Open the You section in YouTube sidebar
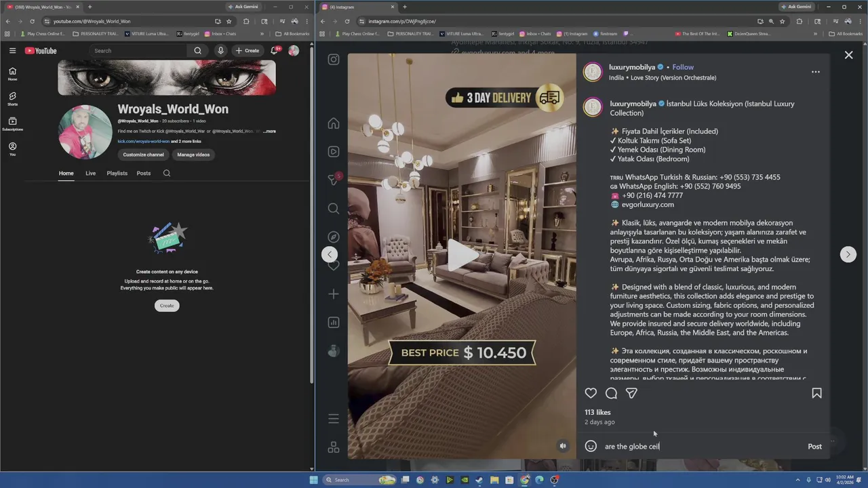868x488 pixels. (x=12, y=149)
